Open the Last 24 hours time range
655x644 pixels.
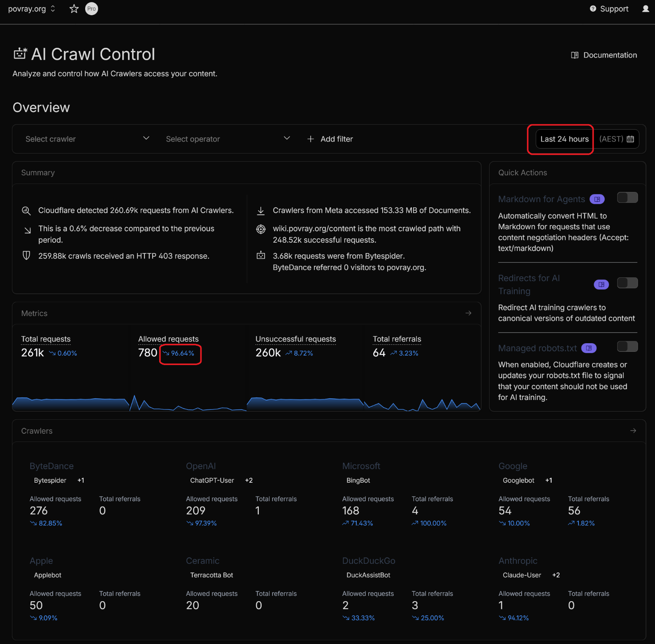(564, 139)
